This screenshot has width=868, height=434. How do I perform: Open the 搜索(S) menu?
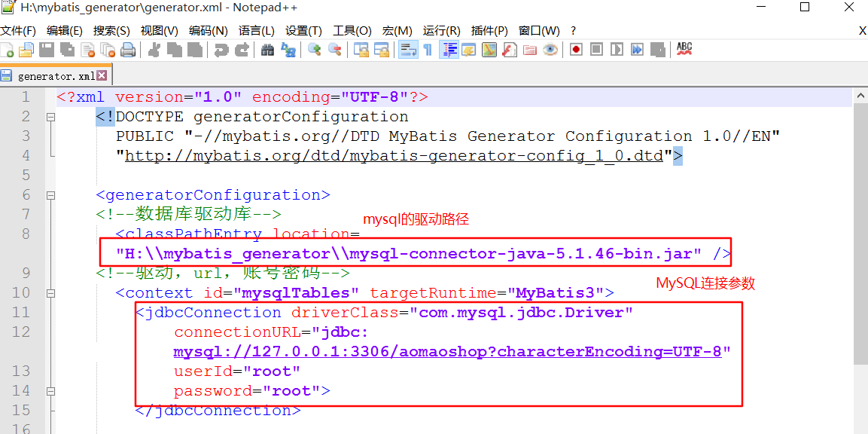pos(111,30)
